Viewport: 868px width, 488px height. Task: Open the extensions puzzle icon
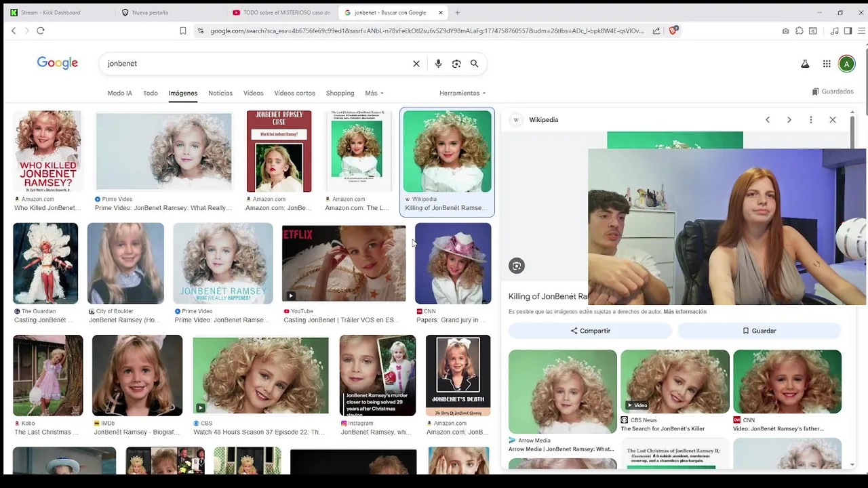tap(800, 30)
